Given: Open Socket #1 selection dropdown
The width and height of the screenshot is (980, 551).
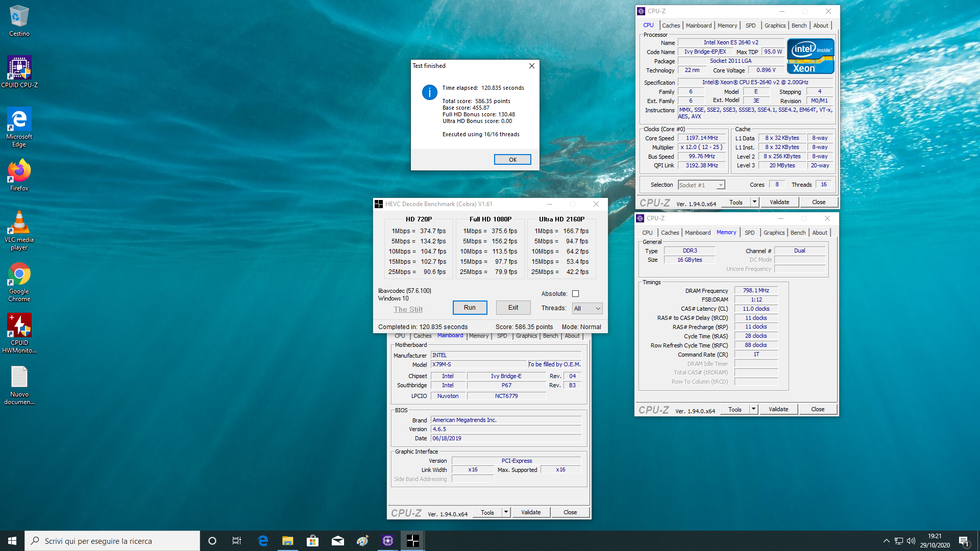Looking at the screenshot, I should 701,185.
